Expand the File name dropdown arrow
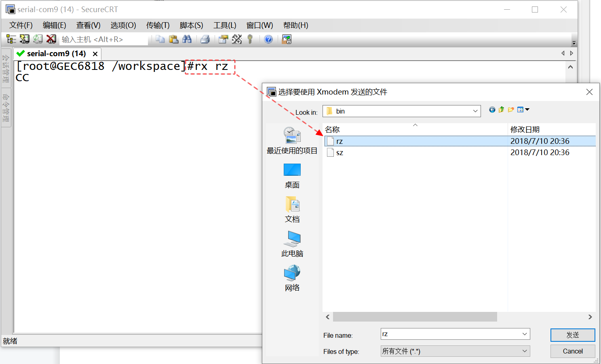 tap(525, 334)
